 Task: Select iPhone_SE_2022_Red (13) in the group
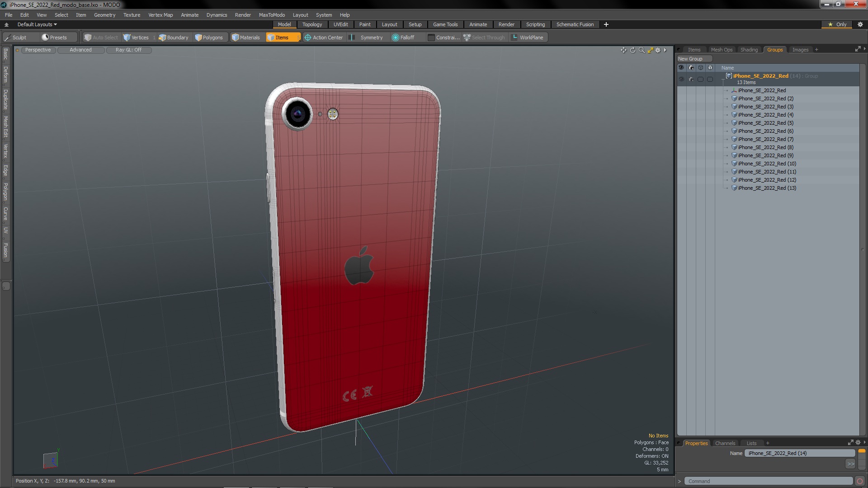tap(767, 188)
